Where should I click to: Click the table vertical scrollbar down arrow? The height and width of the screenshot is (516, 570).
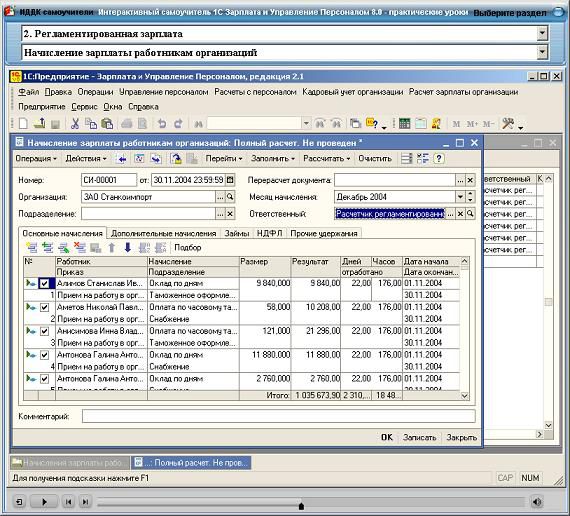[465, 396]
